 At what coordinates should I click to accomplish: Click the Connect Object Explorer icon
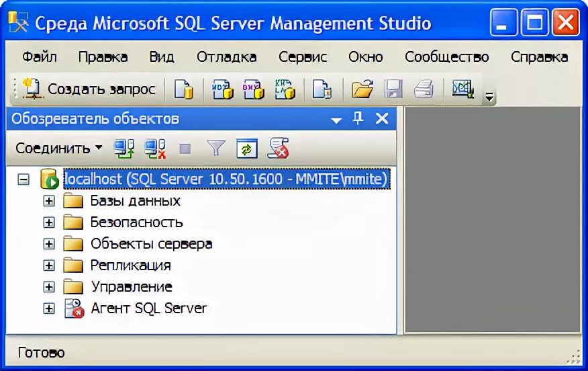pyautogui.click(x=124, y=149)
